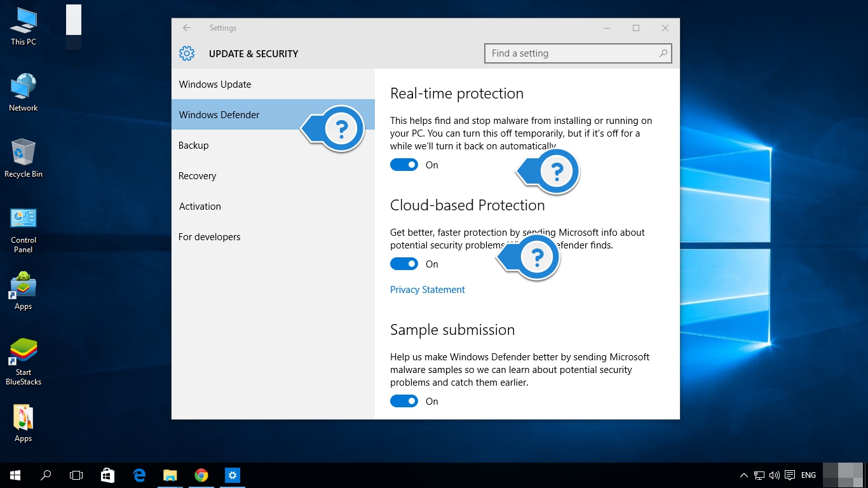The height and width of the screenshot is (488, 868).
Task: Click the Cloud-based Protection heading
Action: (468, 206)
